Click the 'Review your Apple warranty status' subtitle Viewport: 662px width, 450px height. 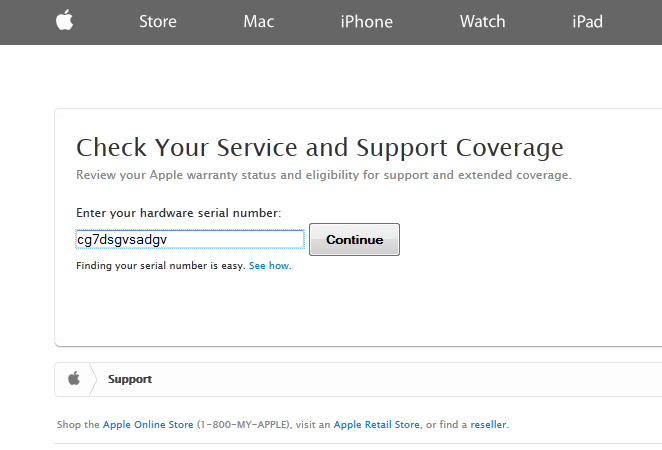coord(323,175)
